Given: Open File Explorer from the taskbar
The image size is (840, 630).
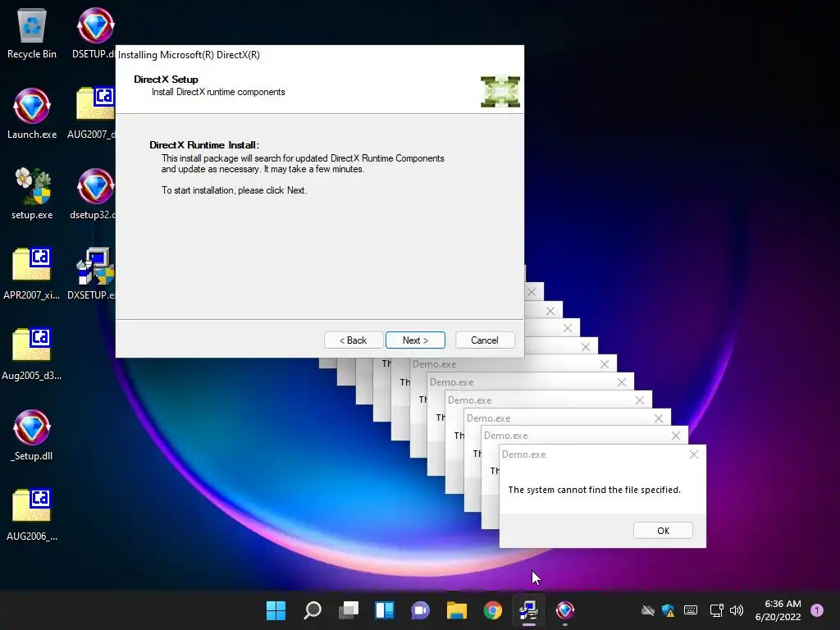Looking at the screenshot, I should pos(457,610).
